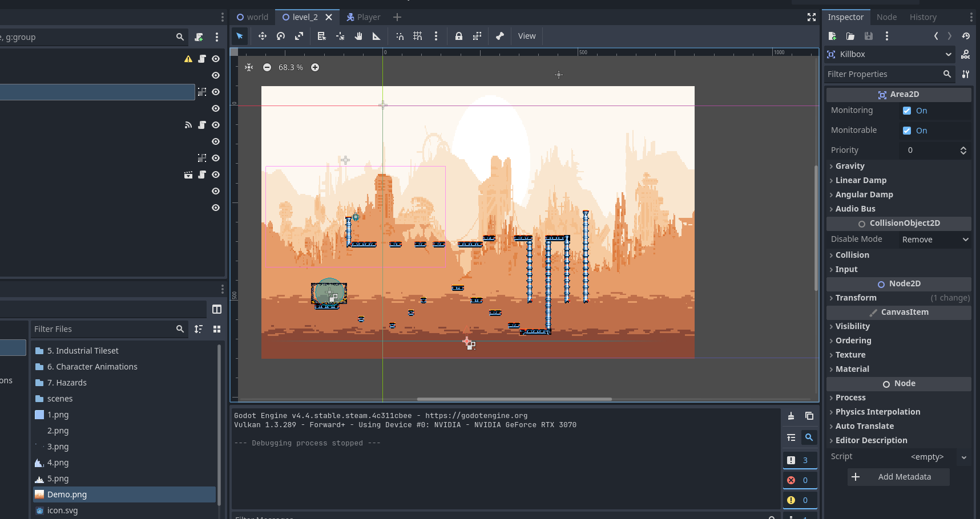
Task: Toggle error messages filter in output
Action: [799, 480]
